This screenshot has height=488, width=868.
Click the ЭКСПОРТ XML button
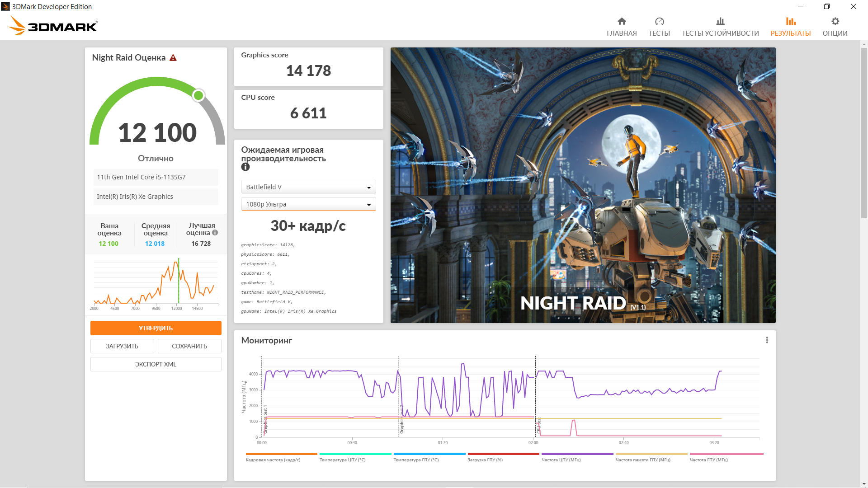coord(156,364)
